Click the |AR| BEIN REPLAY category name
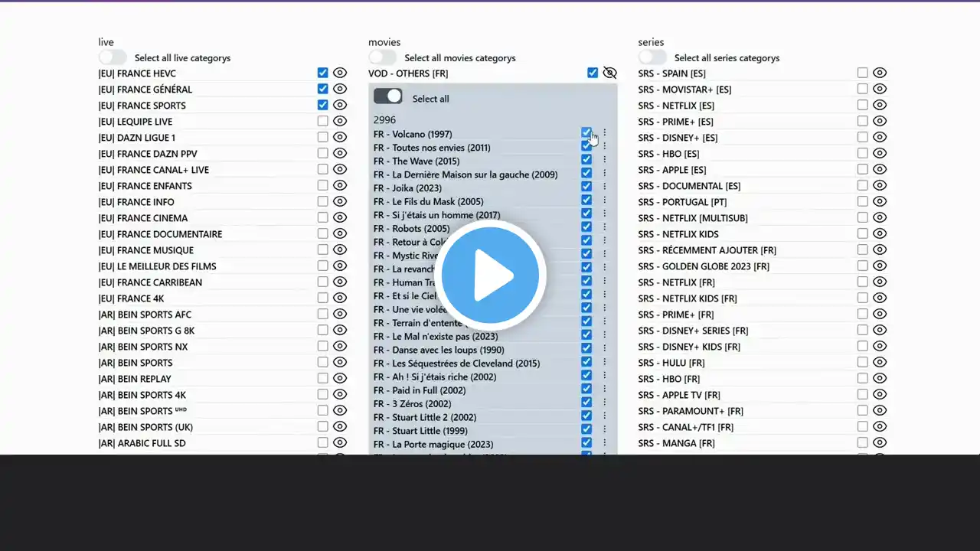This screenshot has height=551, width=980. 135,379
